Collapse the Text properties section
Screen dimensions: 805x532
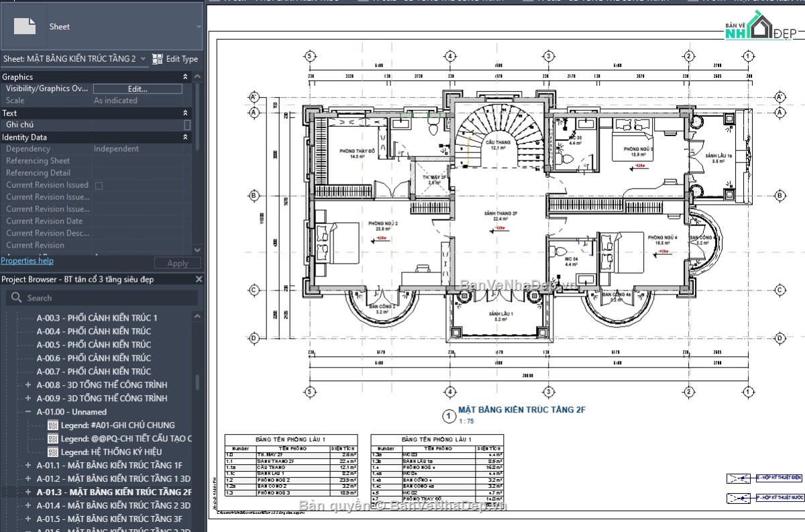[x=186, y=113]
